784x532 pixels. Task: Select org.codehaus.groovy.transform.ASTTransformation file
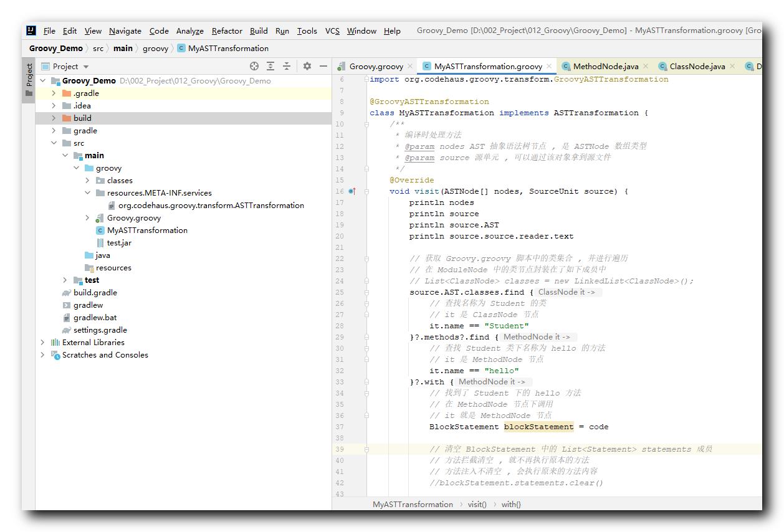tap(211, 205)
